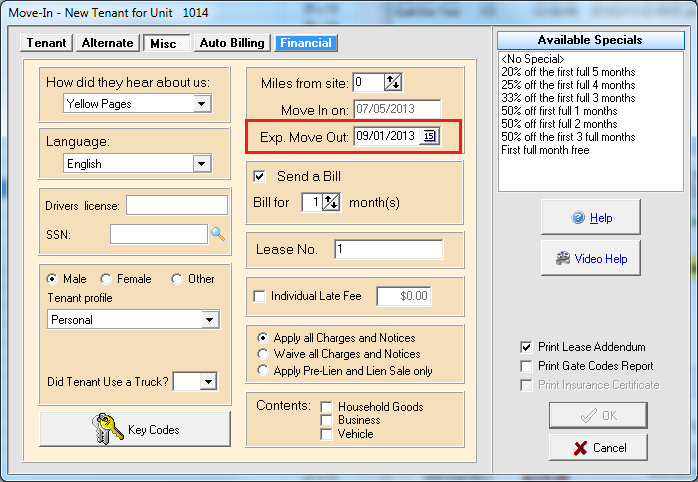Toggle the Send a Bill checkbox
The image size is (698, 482).
(x=259, y=176)
